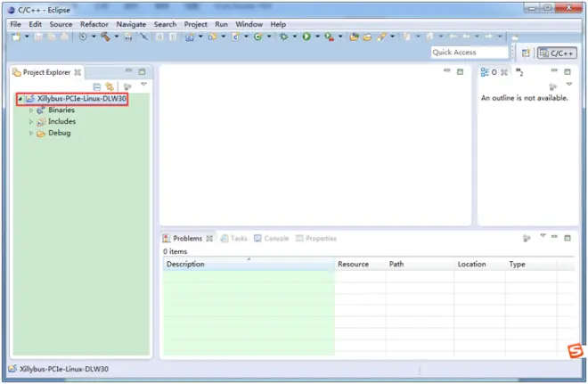Open the Help menu
This screenshot has width=588, height=384.
278,24
